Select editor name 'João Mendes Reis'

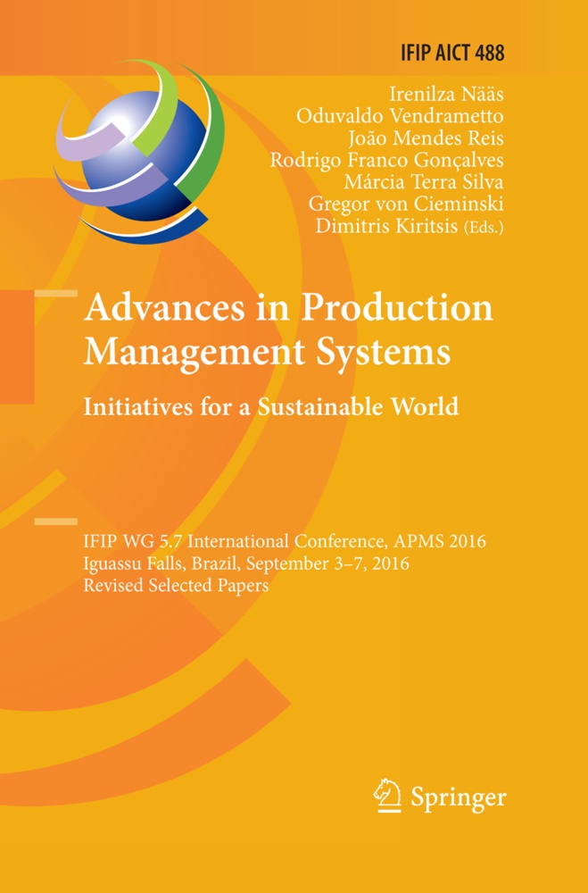[426, 138]
